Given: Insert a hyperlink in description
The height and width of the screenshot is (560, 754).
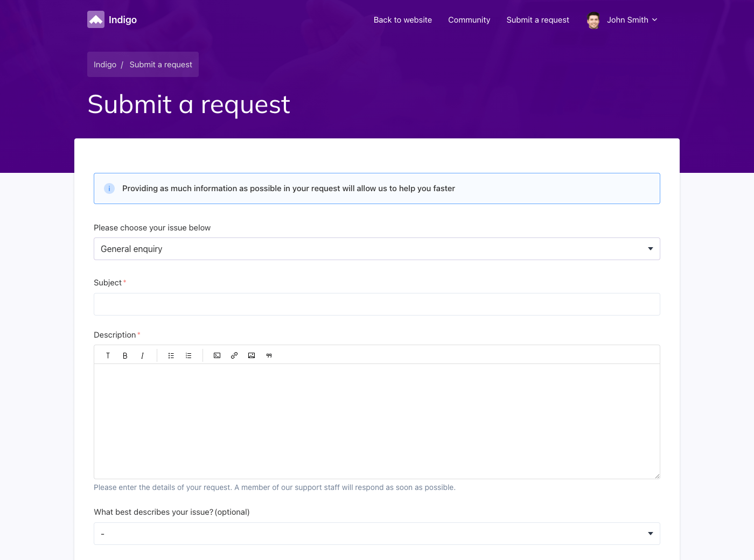Looking at the screenshot, I should pos(234,355).
